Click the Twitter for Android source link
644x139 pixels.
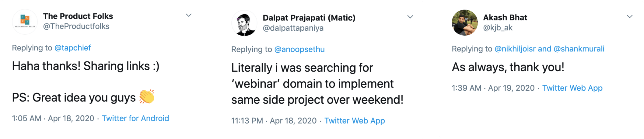135,118
